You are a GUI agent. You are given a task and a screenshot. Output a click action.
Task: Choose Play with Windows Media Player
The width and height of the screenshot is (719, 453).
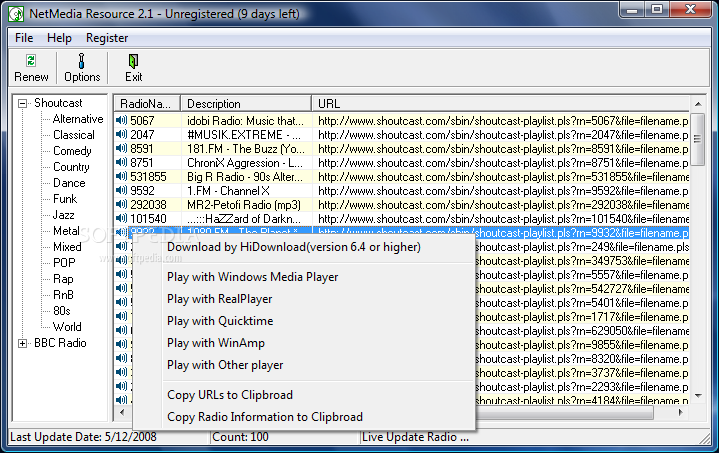(253, 277)
